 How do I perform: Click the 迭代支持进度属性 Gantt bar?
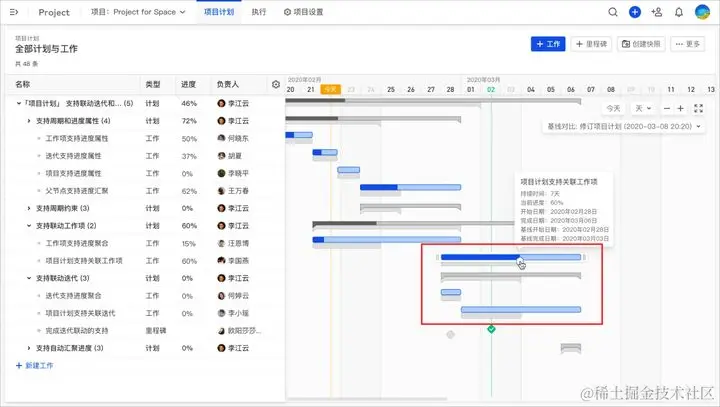coord(325,153)
